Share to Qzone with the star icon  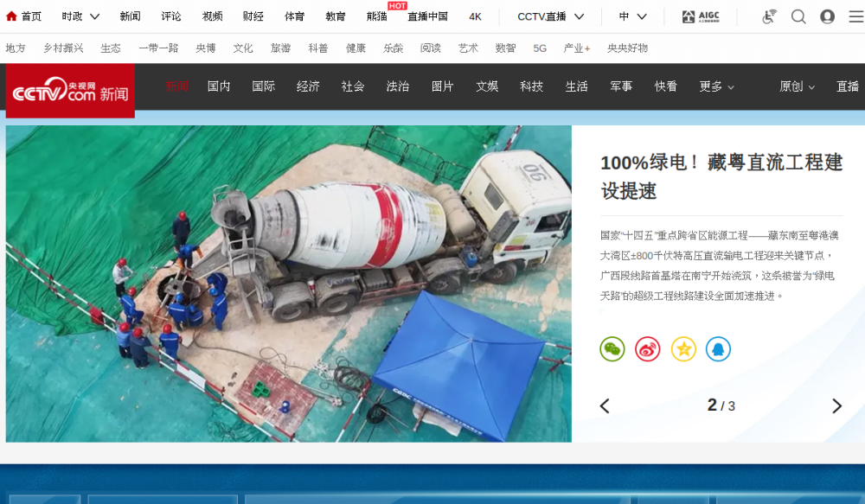(x=683, y=349)
